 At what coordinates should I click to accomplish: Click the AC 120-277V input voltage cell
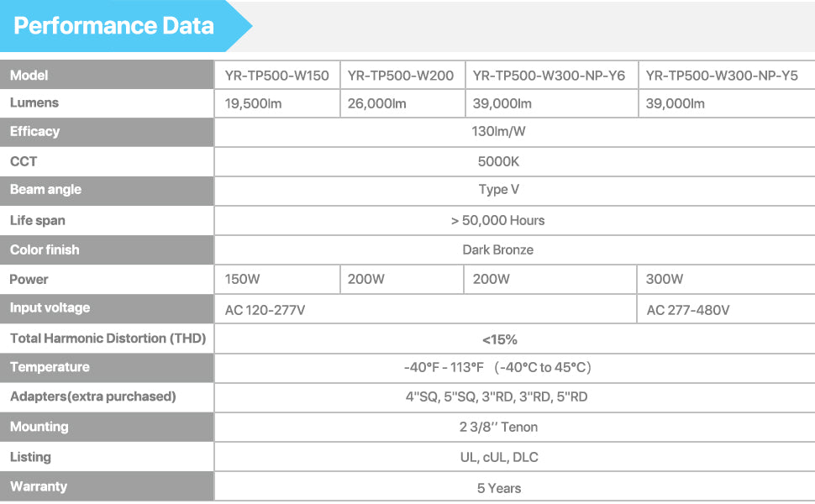[265, 310]
